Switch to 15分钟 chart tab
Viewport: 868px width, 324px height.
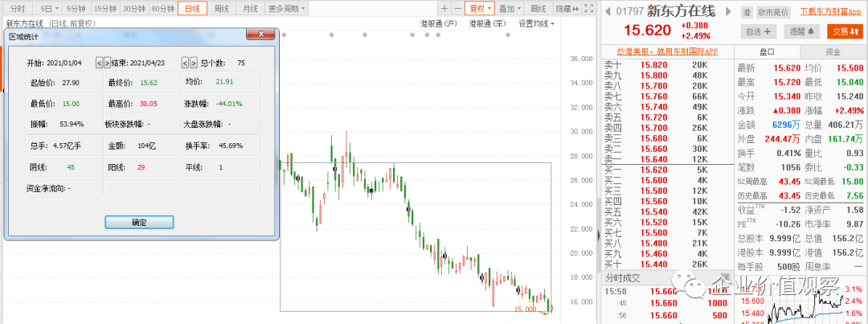coord(104,9)
